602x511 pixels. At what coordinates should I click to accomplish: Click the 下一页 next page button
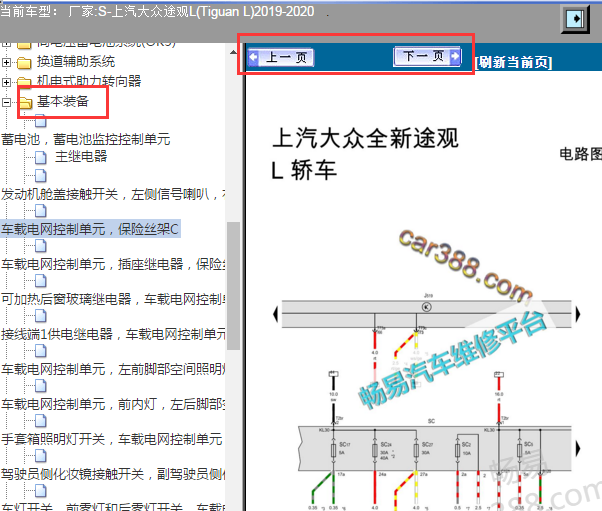click(427, 57)
